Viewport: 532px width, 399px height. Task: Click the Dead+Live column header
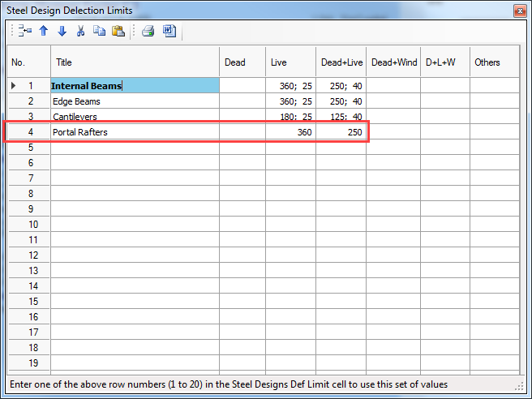(x=341, y=62)
